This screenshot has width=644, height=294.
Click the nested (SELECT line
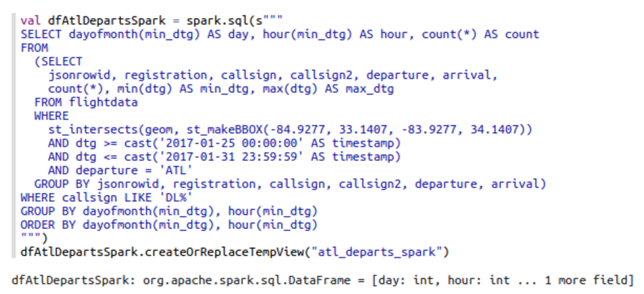(59, 62)
